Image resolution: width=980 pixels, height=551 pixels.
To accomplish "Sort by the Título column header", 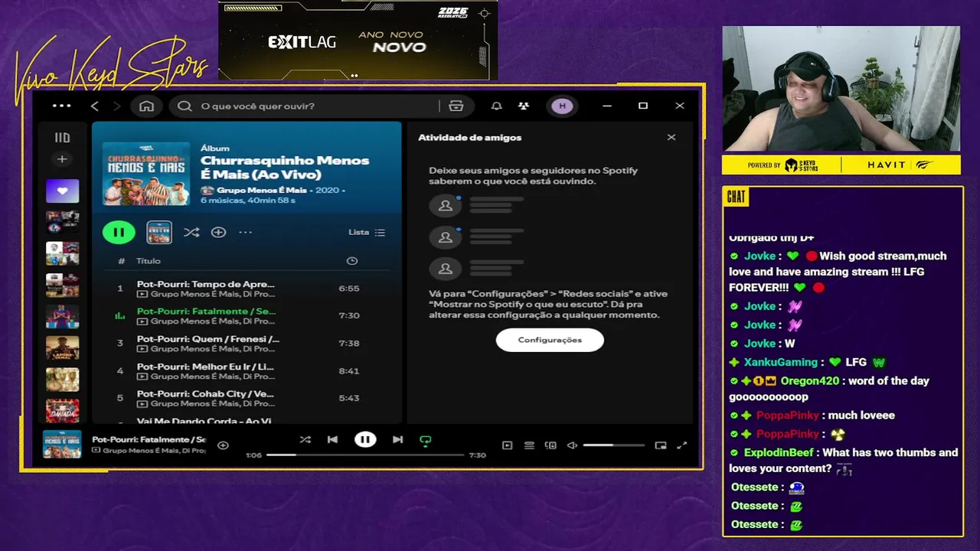I will coord(149,261).
